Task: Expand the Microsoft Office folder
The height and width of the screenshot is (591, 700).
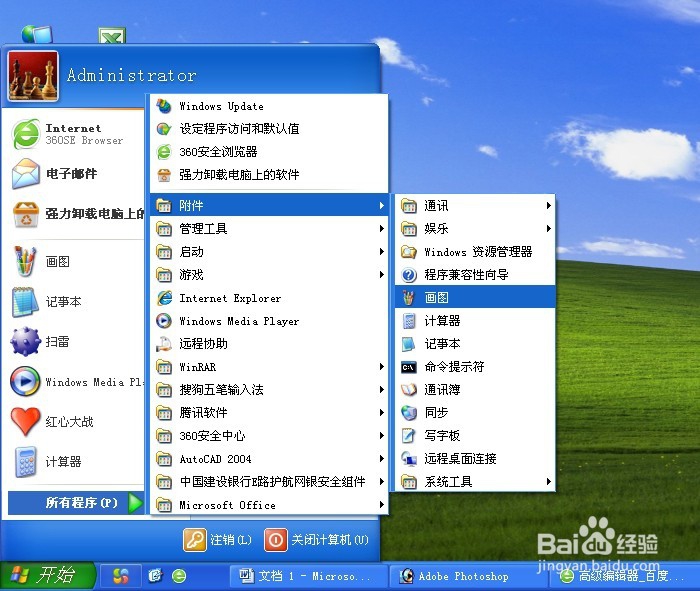Action: pyautogui.click(x=269, y=505)
